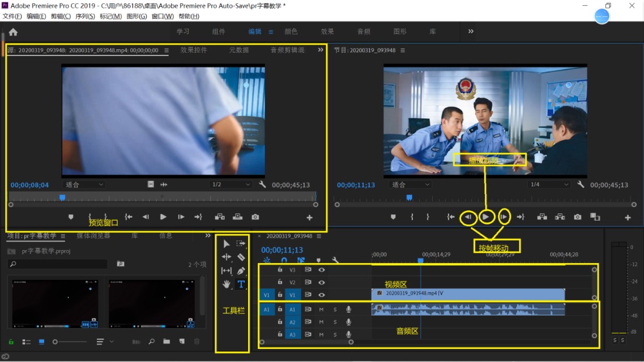The image size is (644, 362).
Task: Mute audio track A1
Action: point(321,309)
